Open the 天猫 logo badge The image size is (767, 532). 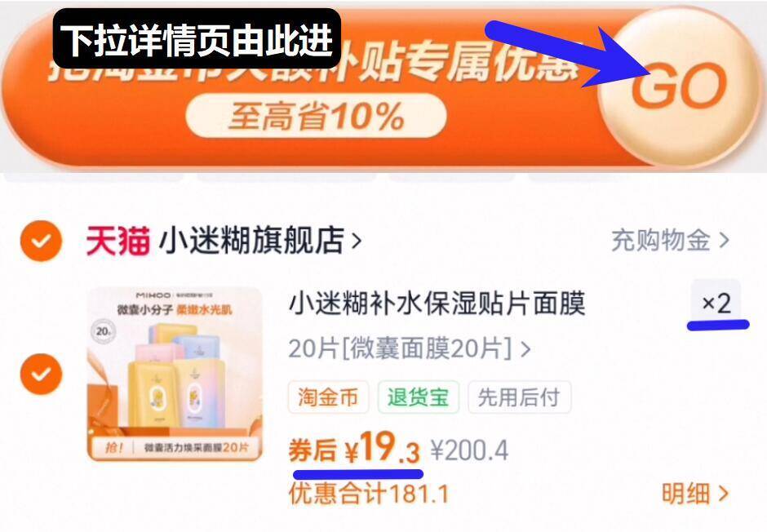tap(117, 241)
